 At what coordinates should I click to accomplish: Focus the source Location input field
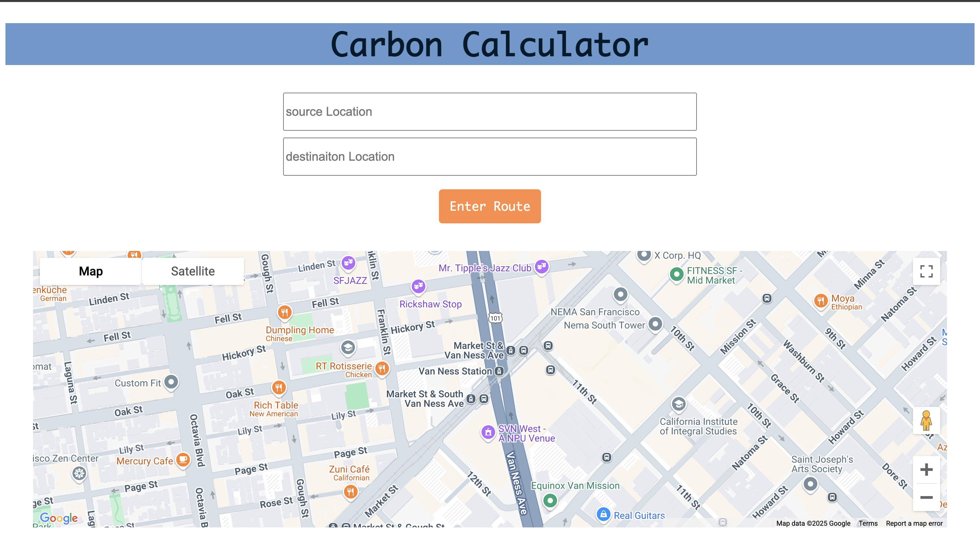(489, 112)
